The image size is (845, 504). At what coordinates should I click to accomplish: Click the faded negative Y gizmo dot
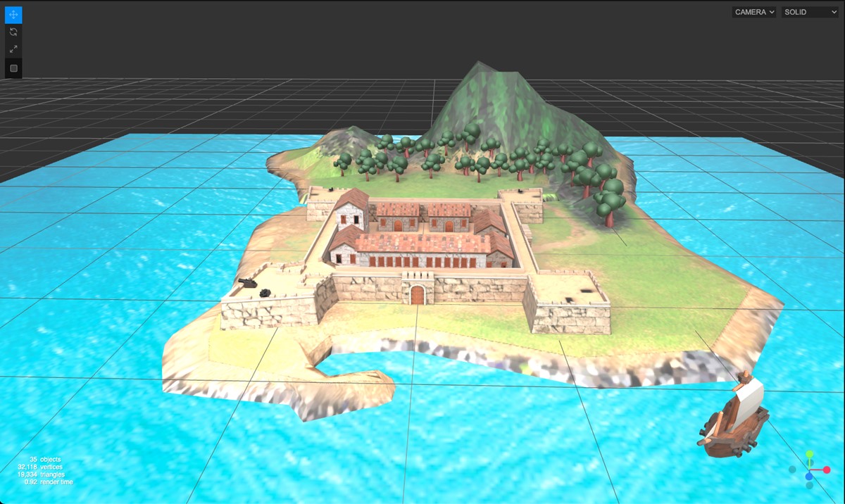(810, 485)
